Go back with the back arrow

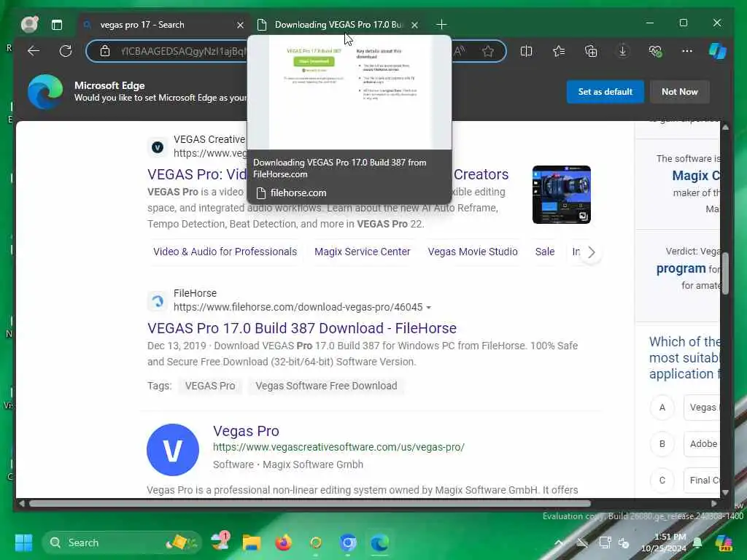coord(34,51)
